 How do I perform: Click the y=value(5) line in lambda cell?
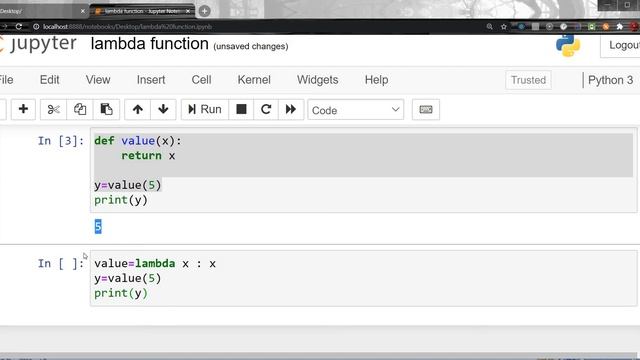(127, 278)
